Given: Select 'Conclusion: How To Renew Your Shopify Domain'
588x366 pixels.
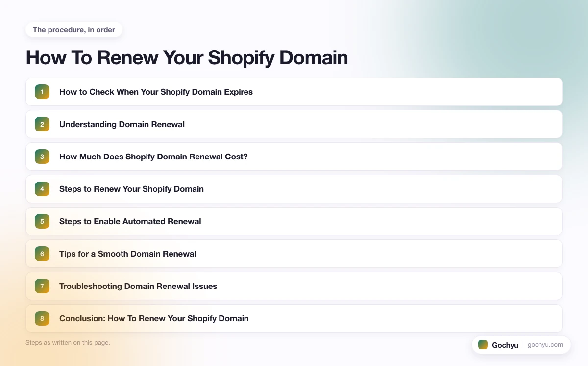Looking at the screenshot, I should [294, 318].
